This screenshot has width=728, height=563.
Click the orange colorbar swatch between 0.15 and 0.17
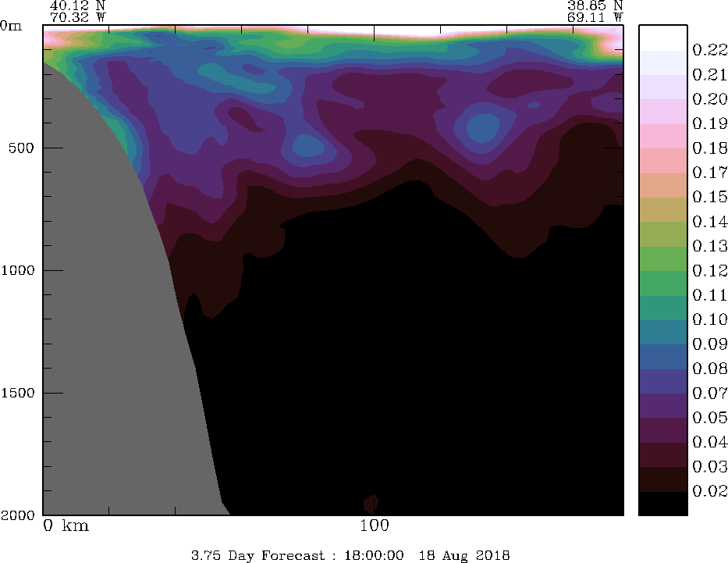click(x=663, y=185)
